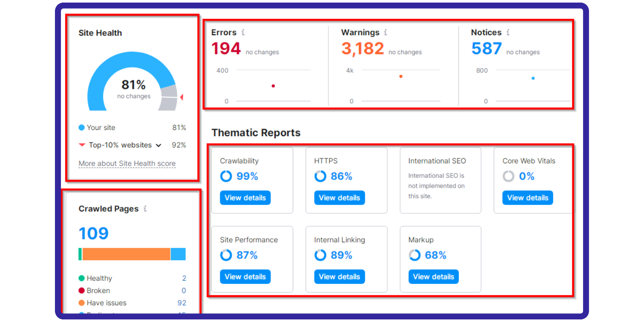Click the Core Web Vitals card title
The width and height of the screenshot is (644, 322).
pos(529,161)
